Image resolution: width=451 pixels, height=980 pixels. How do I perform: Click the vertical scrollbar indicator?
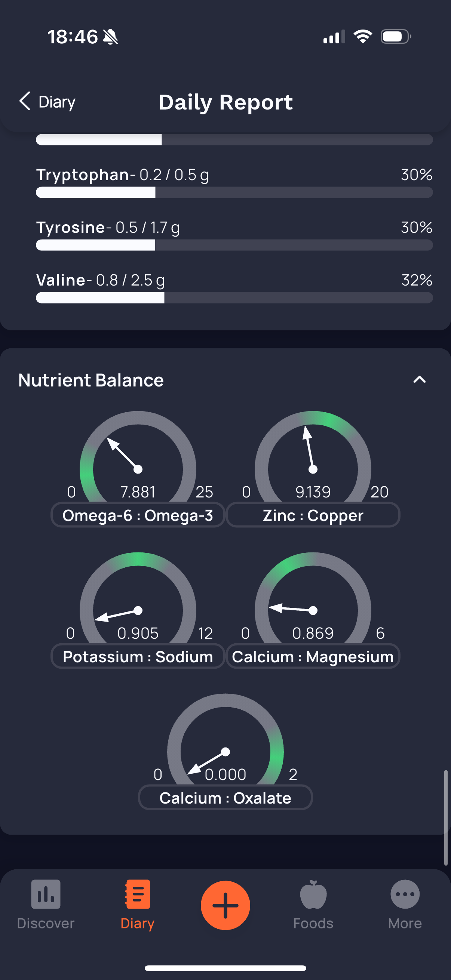point(446,817)
